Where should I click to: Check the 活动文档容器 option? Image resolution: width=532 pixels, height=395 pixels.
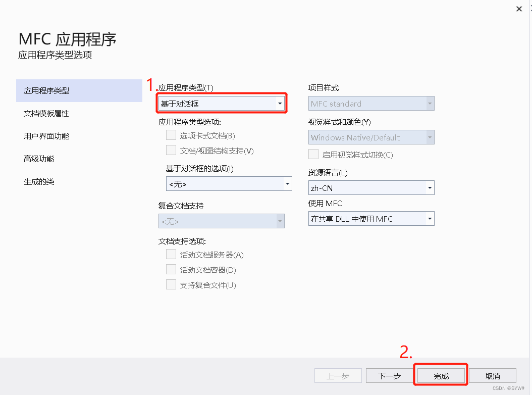coord(171,269)
